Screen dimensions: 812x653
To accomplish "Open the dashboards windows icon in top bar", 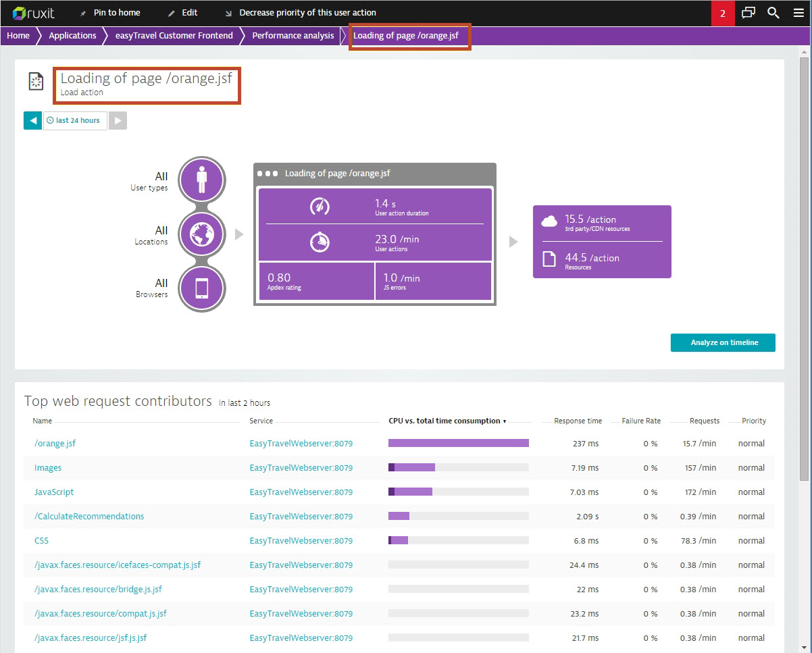I will coord(748,13).
